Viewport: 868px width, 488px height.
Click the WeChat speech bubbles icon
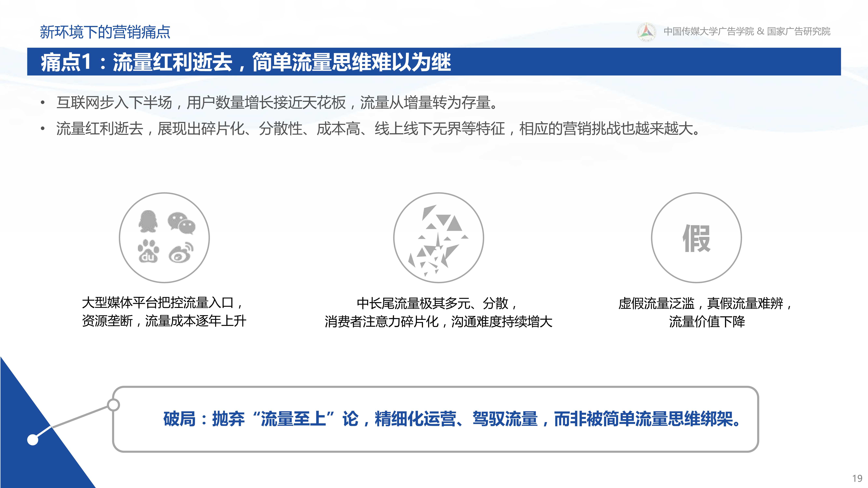tap(182, 223)
